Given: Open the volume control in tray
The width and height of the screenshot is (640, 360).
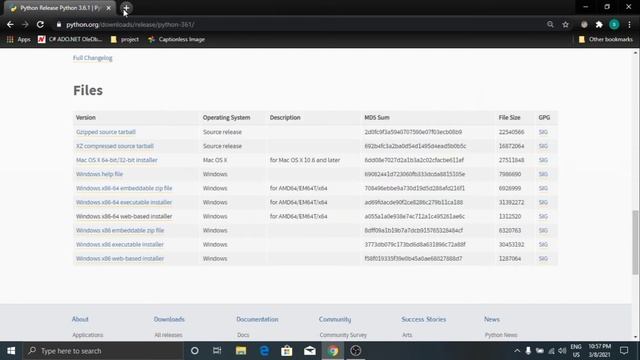Looking at the screenshot, I should coord(562,351).
